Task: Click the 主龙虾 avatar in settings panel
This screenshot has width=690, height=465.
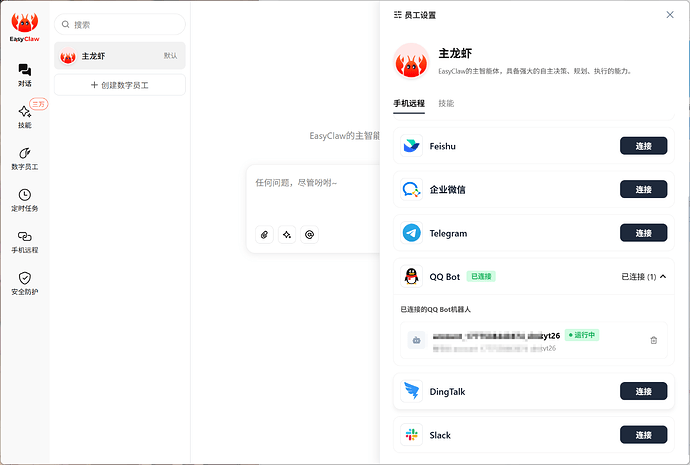Action: click(x=411, y=61)
